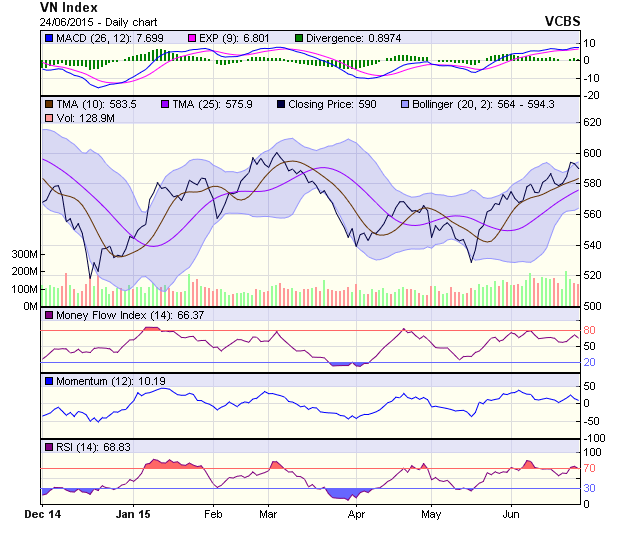Click the 600 price axis label
620x535 pixels.
point(594,153)
